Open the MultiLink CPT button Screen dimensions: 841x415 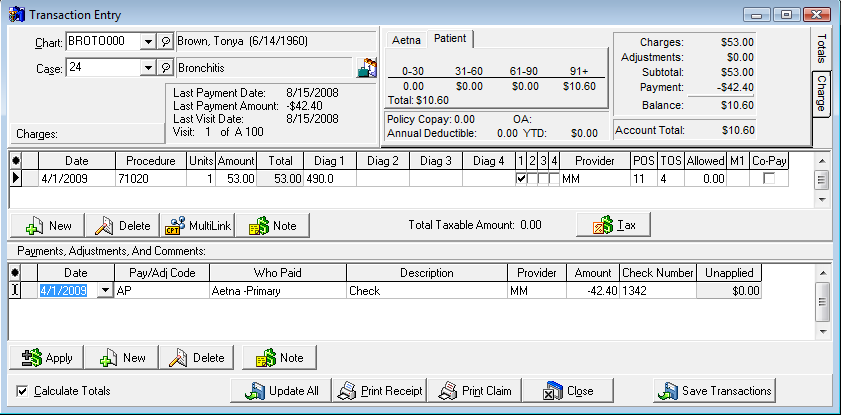coord(197,226)
